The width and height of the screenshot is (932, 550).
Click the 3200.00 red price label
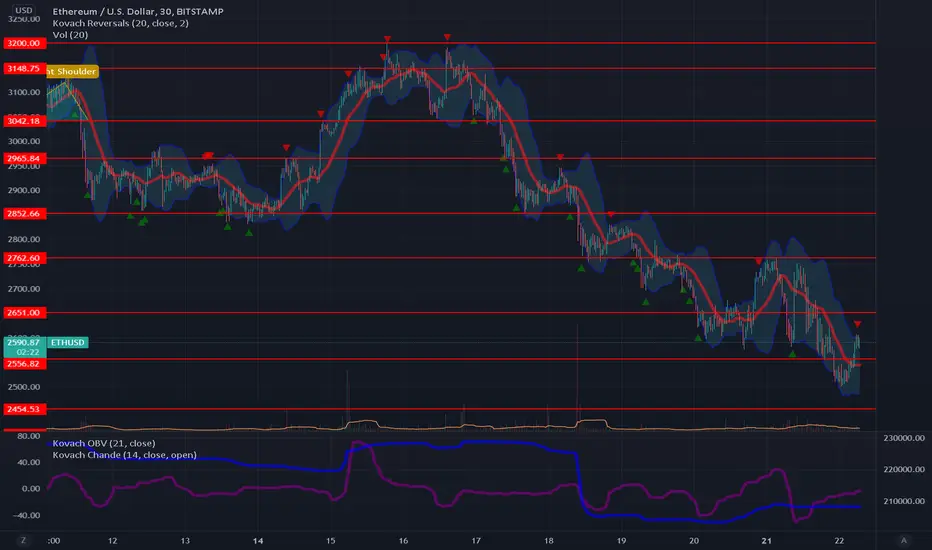coord(24,43)
